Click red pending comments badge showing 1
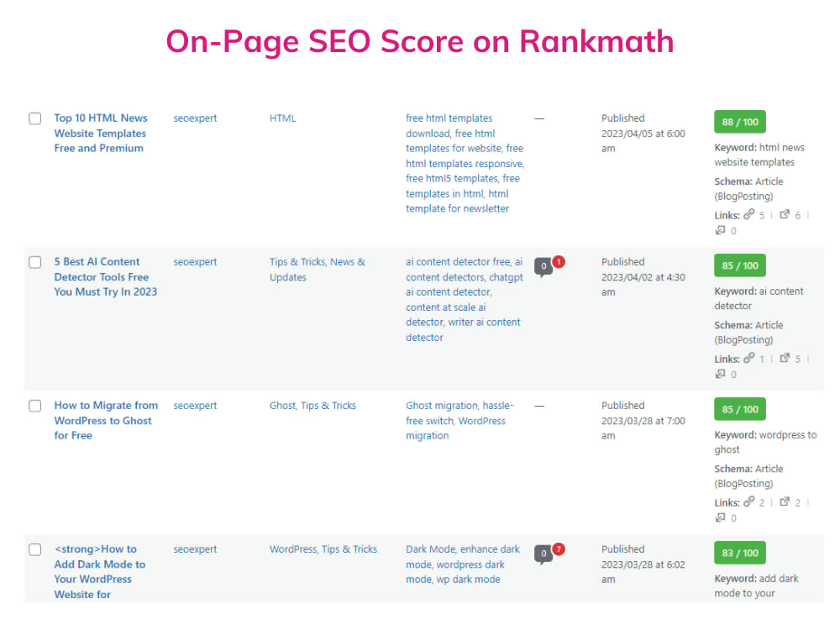The image size is (840, 630). pyautogui.click(x=559, y=261)
